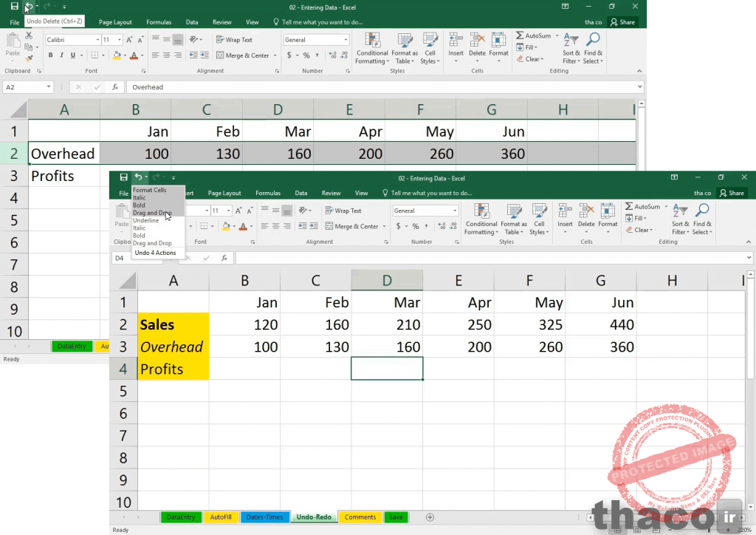Click the formula bar containing Overhead
This screenshot has height=535, width=756.
coord(369,87)
